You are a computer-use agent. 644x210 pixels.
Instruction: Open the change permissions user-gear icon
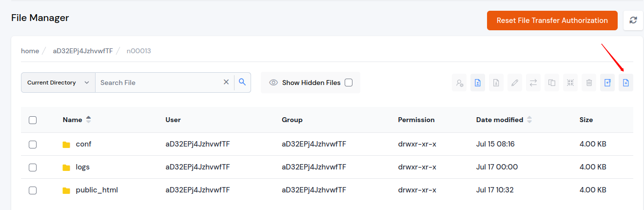coord(459,83)
